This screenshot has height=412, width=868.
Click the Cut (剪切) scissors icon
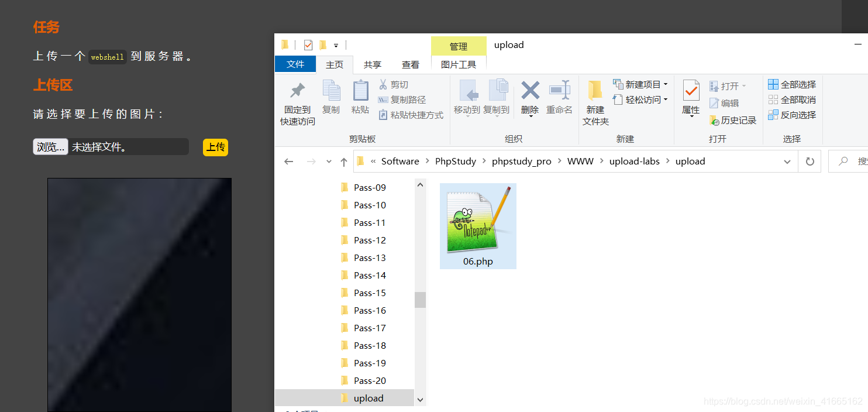(x=383, y=84)
